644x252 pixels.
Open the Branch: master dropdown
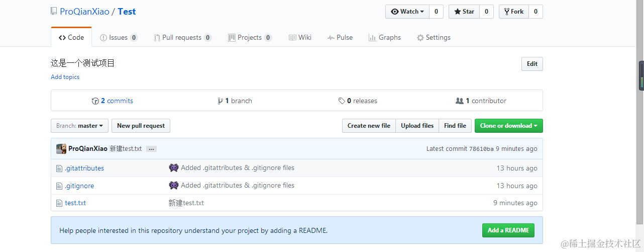point(79,126)
